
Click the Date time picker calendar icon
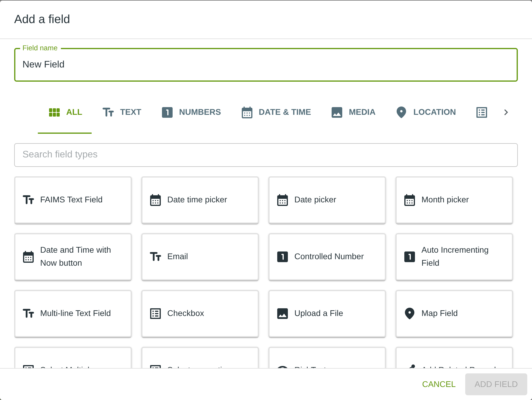pyautogui.click(x=155, y=200)
